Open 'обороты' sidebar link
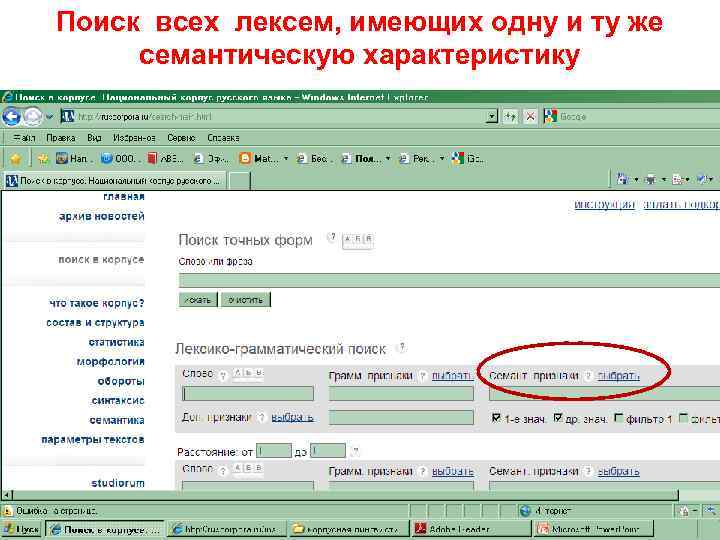 tap(121, 381)
